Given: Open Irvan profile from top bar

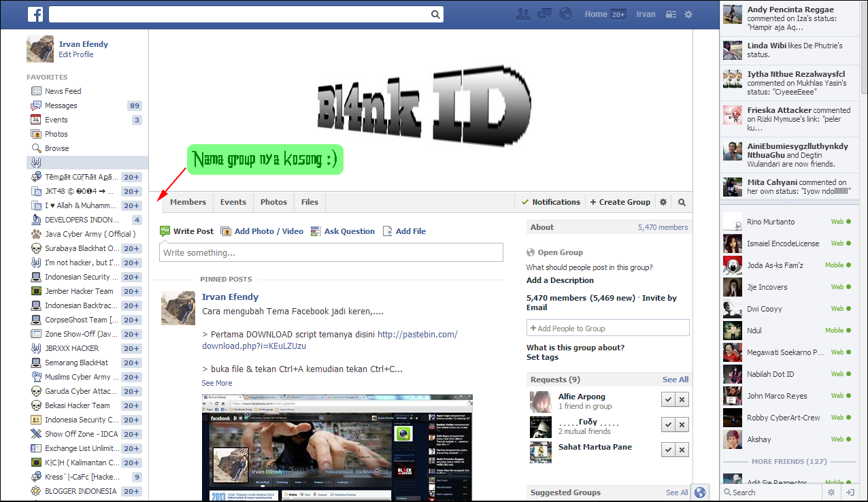Looking at the screenshot, I should (646, 14).
